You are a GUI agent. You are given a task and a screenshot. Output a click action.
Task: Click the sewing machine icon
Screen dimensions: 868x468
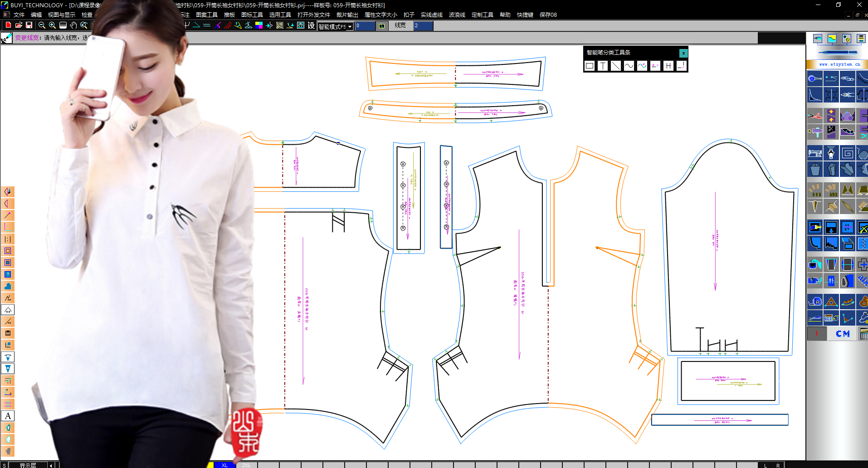(x=814, y=153)
